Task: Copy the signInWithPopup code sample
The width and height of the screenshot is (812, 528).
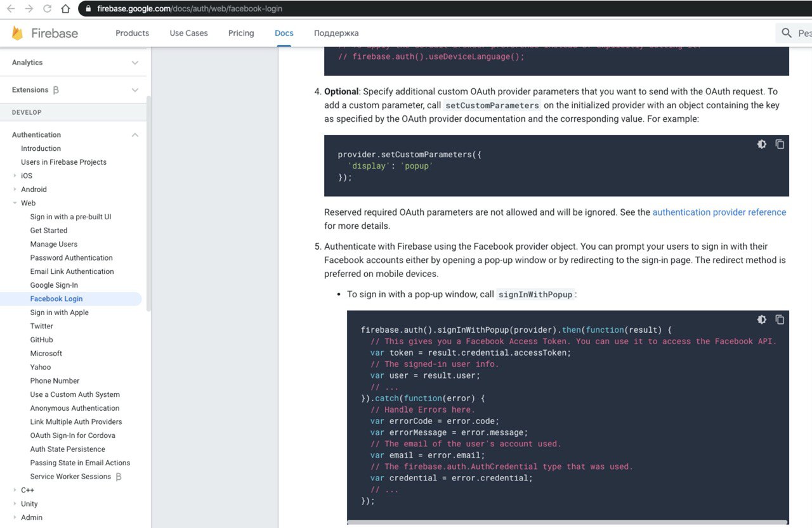Action: pos(780,319)
